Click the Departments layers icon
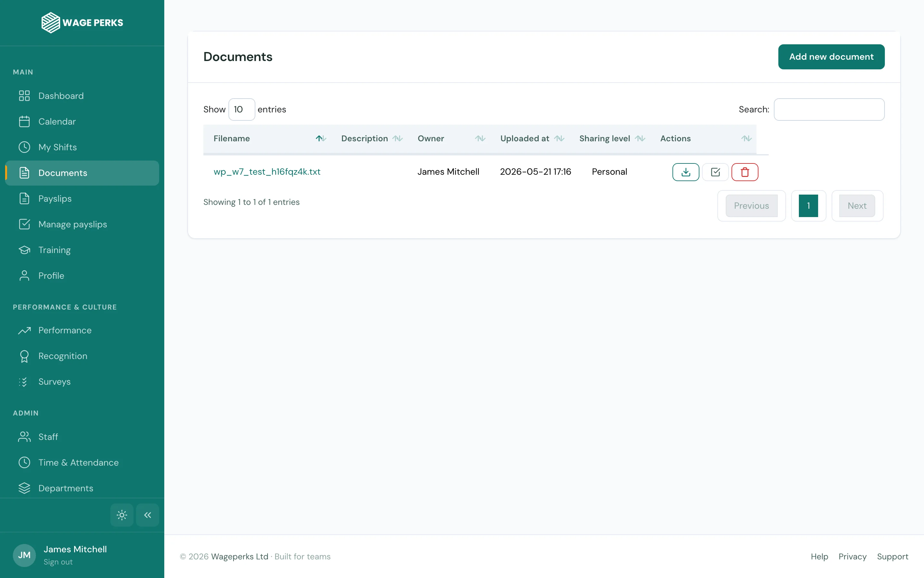The height and width of the screenshot is (578, 924). tap(24, 488)
